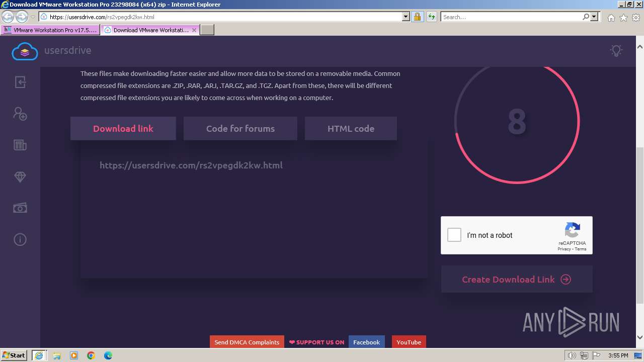644x362 pixels.
Task: Toggle the light bulb theme icon
Action: [x=616, y=50]
